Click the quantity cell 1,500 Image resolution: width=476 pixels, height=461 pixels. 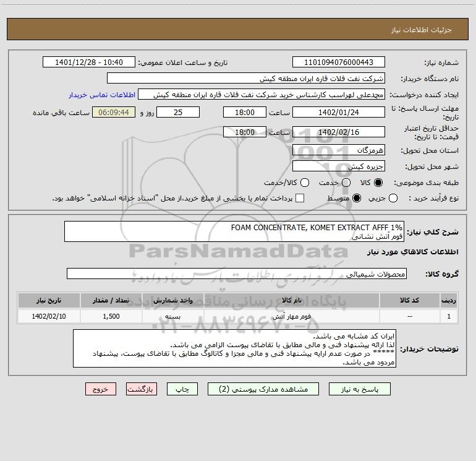click(111, 316)
